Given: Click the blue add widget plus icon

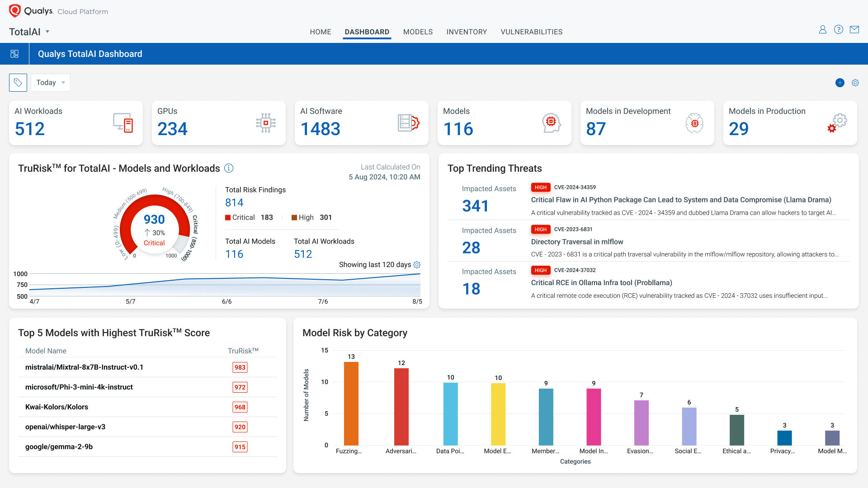Looking at the screenshot, I should tap(840, 83).
